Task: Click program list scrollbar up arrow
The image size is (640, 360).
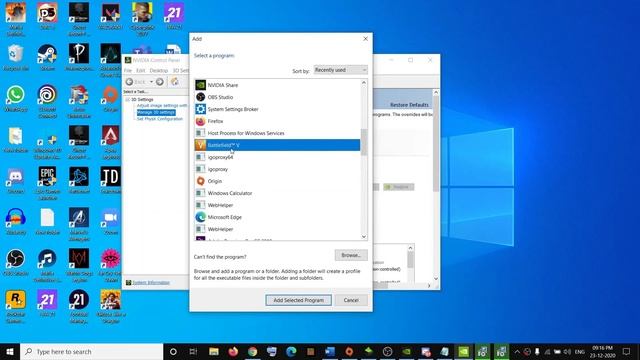Action: (364, 83)
